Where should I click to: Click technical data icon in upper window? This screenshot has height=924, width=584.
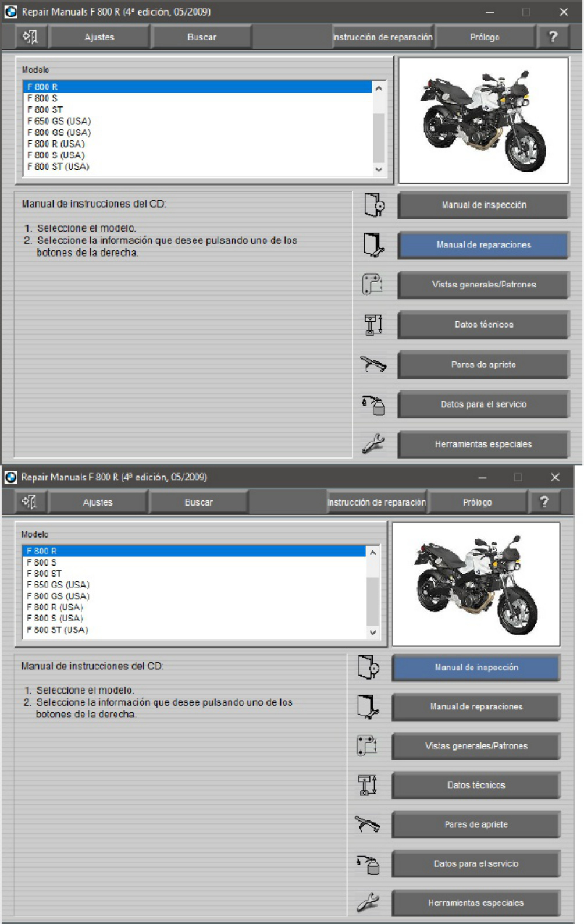pyautogui.click(x=373, y=325)
